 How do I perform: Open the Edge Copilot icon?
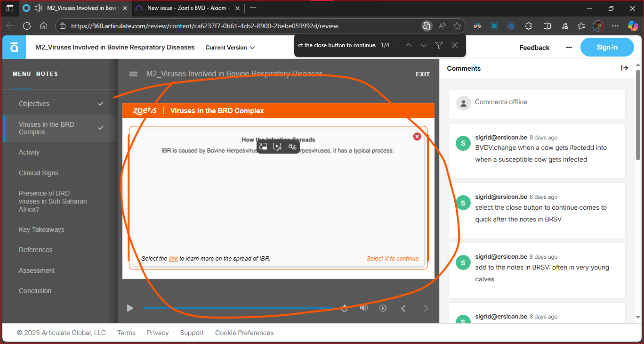(x=633, y=26)
